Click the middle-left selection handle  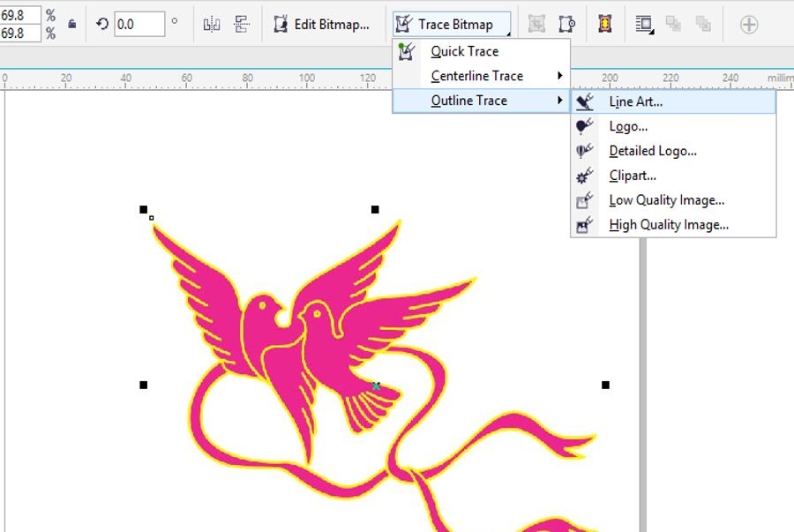[x=143, y=386]
